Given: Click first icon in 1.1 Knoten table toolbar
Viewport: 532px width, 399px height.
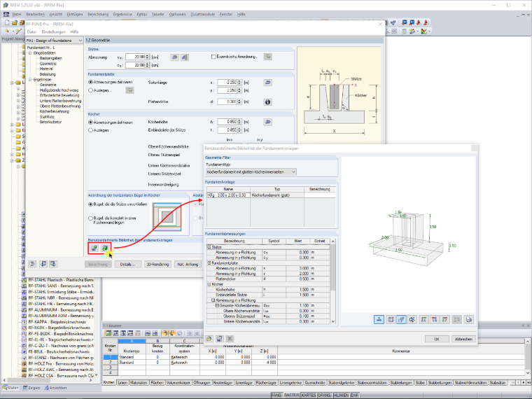Looking at the screenshot, I should click(x=108, y=333).
